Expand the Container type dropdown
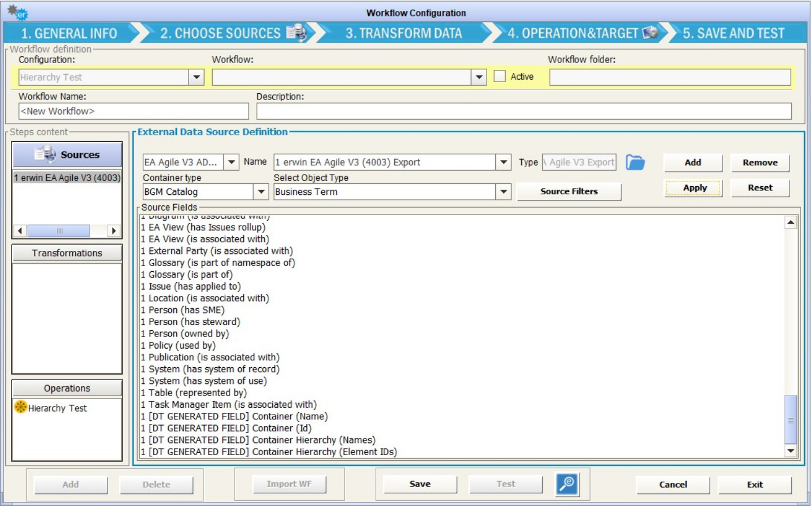Screen dimensions: 812x506 coord(261,191)
